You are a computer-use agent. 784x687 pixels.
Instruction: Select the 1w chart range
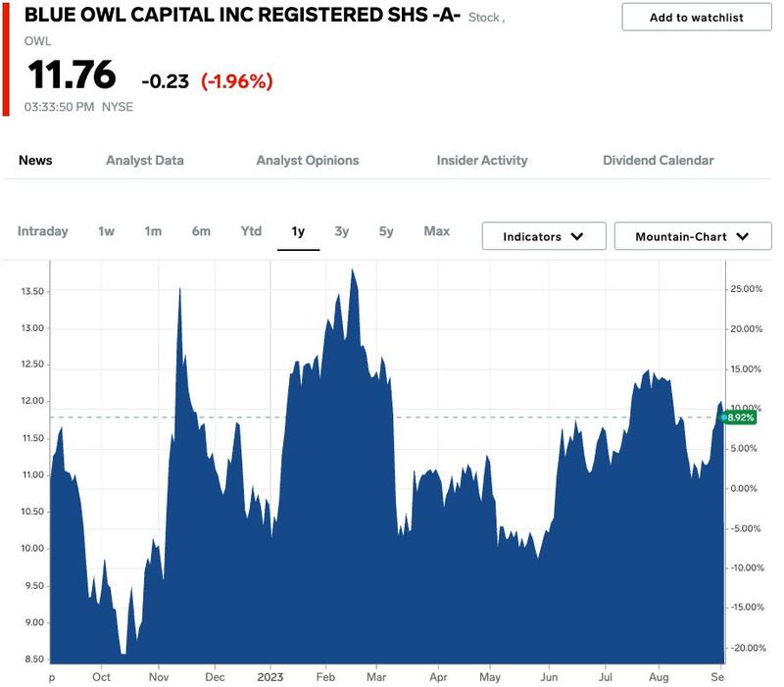pos(106,231)
